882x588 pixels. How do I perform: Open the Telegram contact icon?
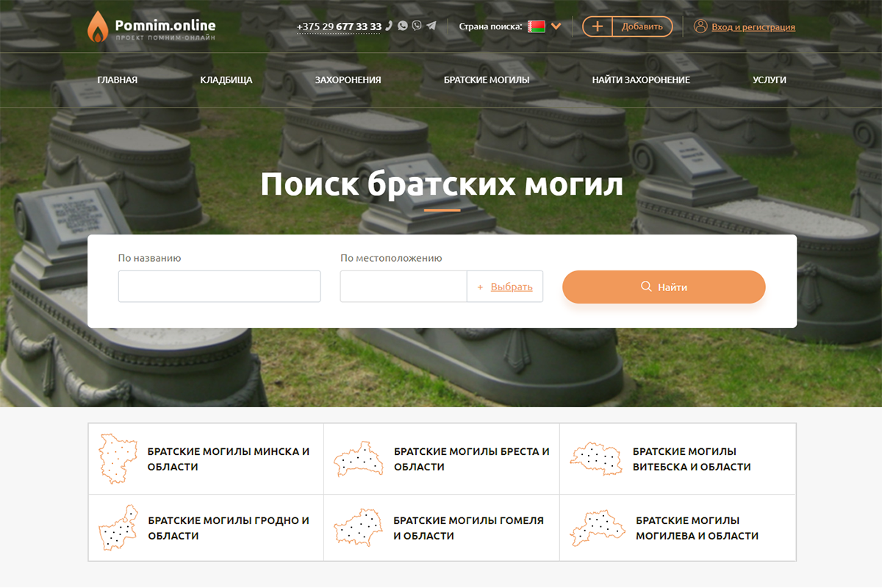point(431,26)
